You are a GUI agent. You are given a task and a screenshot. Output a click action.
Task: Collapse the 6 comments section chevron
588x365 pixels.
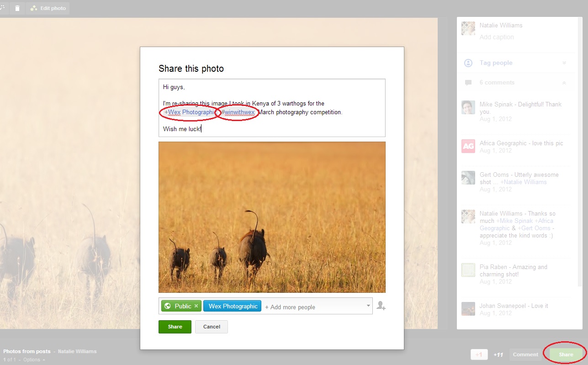tap(564, 83)
